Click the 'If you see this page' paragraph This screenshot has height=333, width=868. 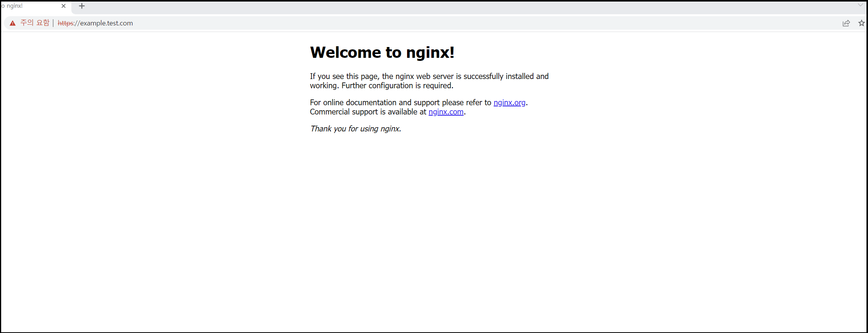point(429,81)
